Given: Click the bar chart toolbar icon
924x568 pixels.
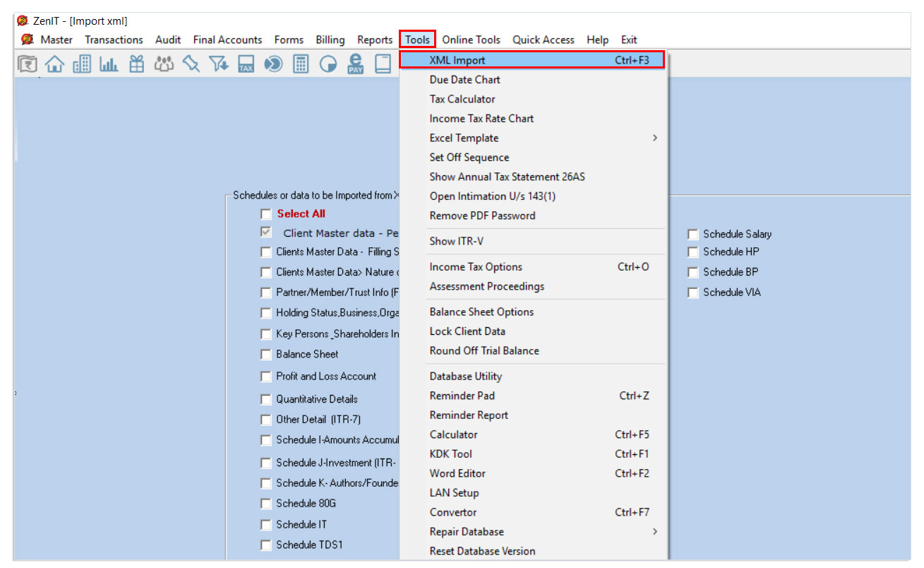Looking at the screenshot, I should tap(109, 64).
